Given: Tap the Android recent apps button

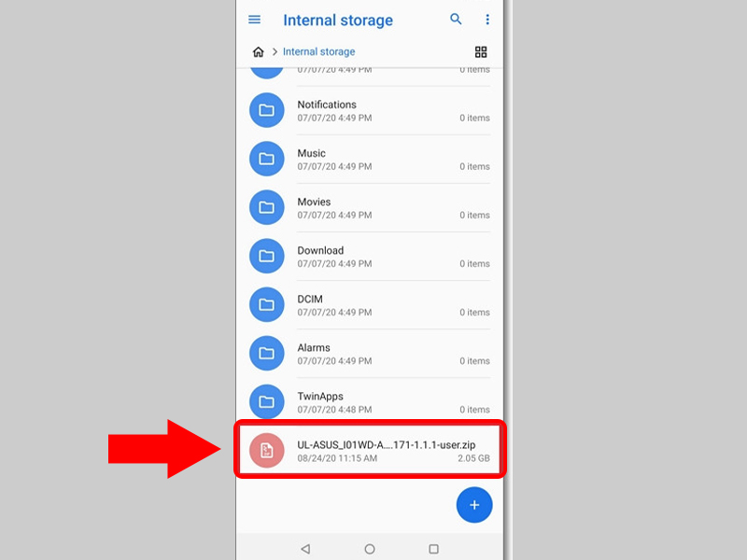Looking at the screenshot, I should (x=433, y=549).
